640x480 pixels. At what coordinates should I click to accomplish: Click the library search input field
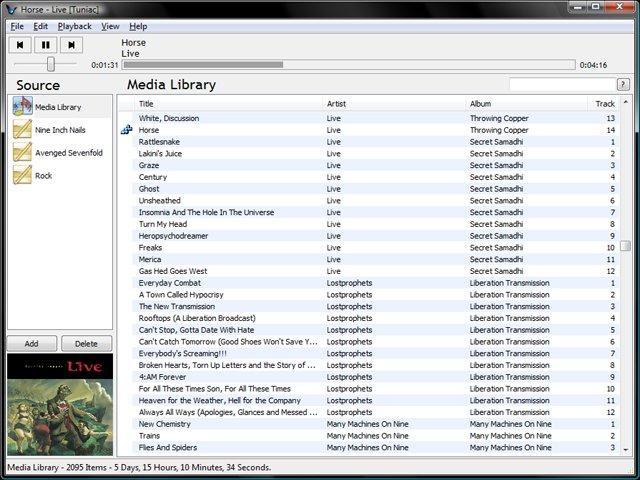pyautogui.click(x=562, y=84)
